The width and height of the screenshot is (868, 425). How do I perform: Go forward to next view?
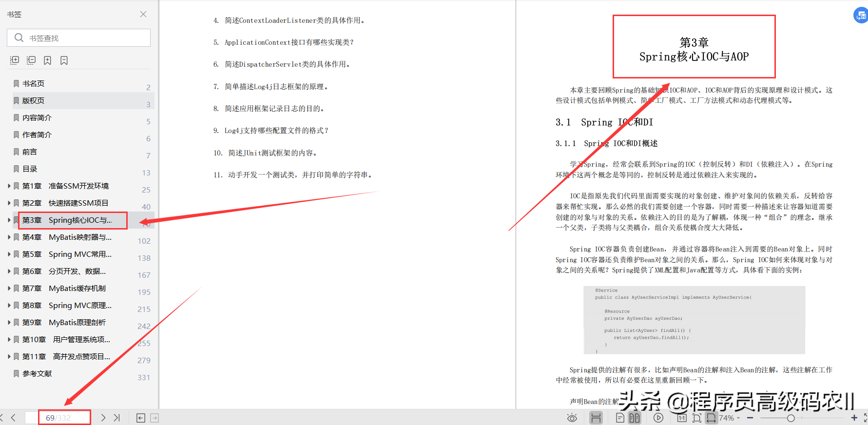(x=154, y=418)
